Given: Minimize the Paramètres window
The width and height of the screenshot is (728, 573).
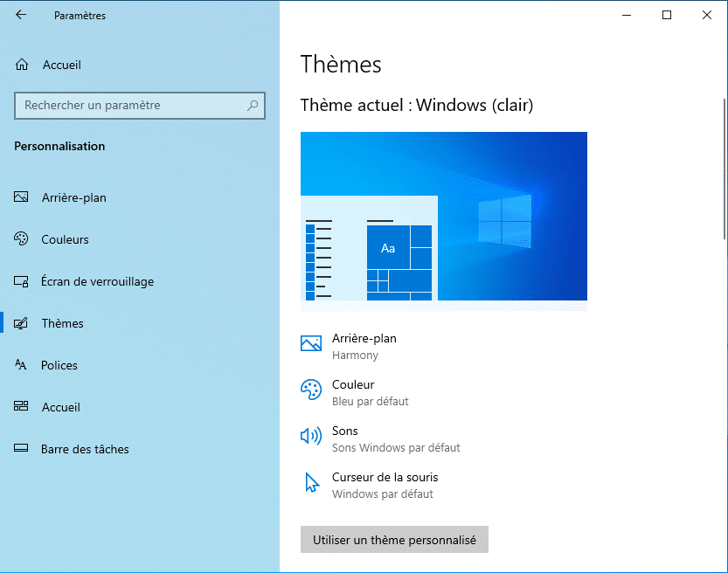Looking at the screenshot, I should coord(627,15).
